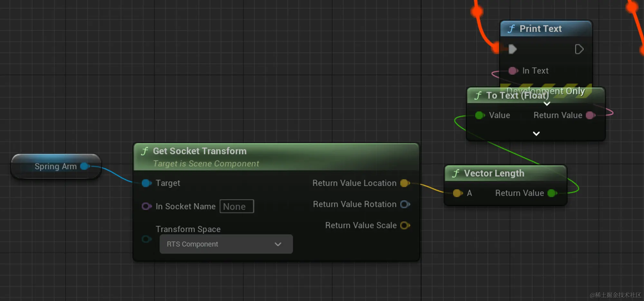Click the Target is Scene Component subtitle

point(206,164)
